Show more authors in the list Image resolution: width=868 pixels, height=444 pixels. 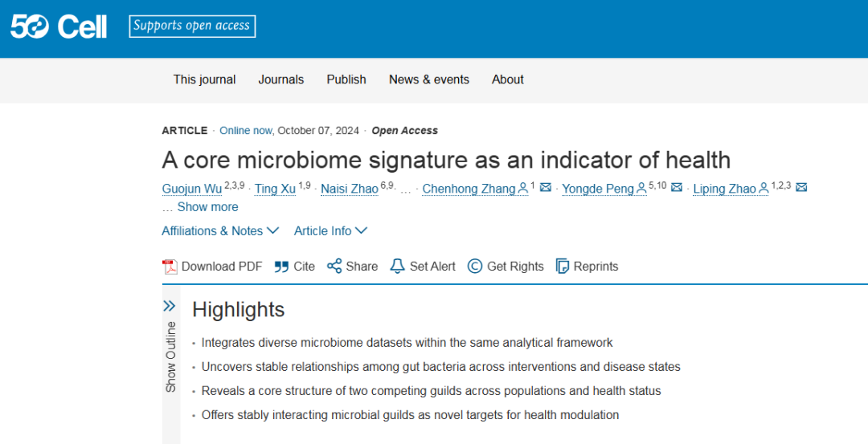coord(207,207)
